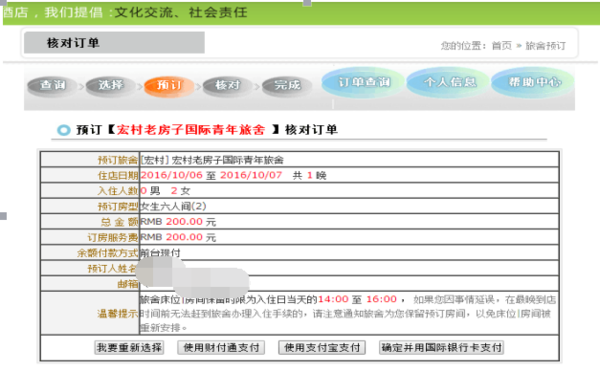This screenshot has width=600, height=371.
Task: Click the 核对 step button
Action: [x=227, y=85]
